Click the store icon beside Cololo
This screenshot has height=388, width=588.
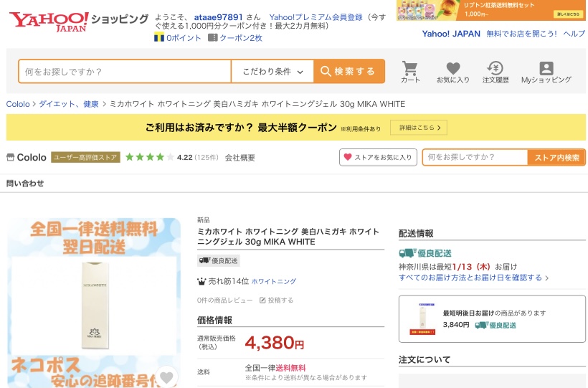10,157
